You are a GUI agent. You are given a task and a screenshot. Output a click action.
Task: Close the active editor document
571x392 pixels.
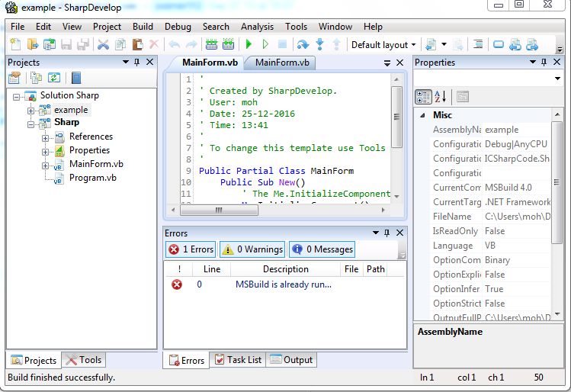[399, 63]
